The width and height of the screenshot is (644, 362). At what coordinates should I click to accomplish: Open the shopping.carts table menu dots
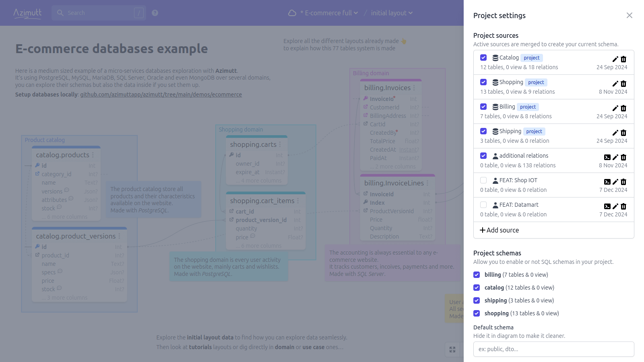[x=280, y=144]
